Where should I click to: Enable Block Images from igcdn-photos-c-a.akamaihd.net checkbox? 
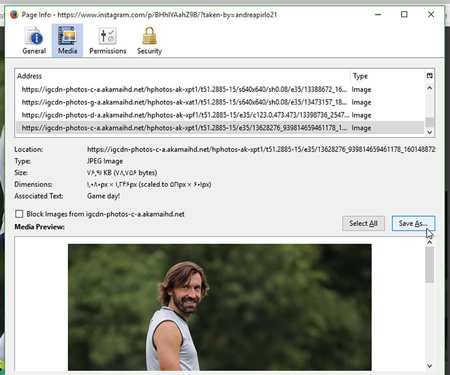pyautogui.click(x=19, y=214)
